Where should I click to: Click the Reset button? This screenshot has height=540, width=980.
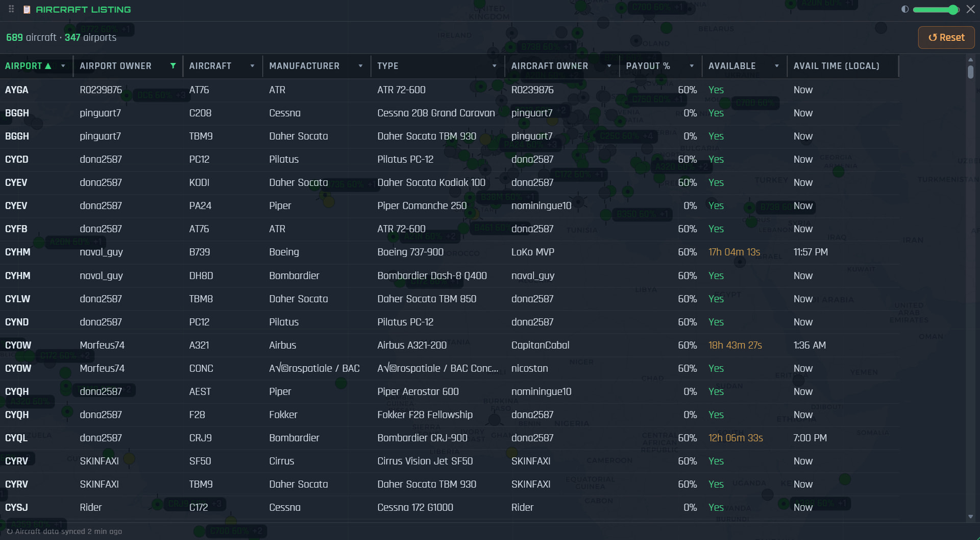click(x=946, y=37)
